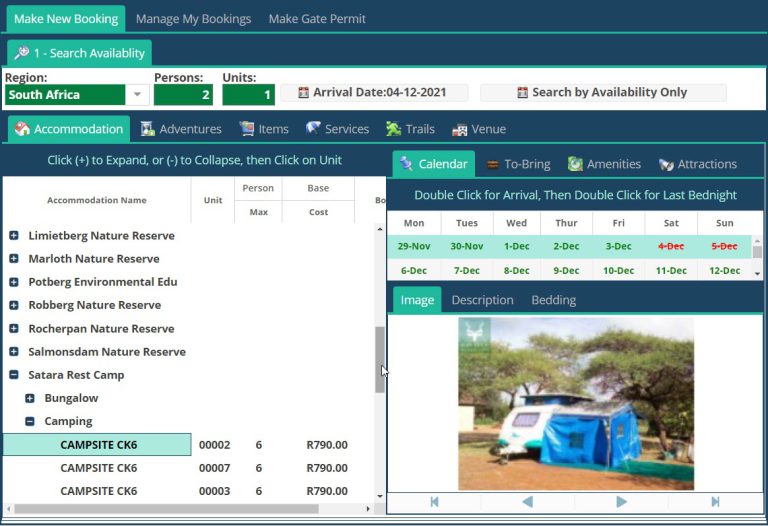Click the Unit column header

[x=213, y=200]
